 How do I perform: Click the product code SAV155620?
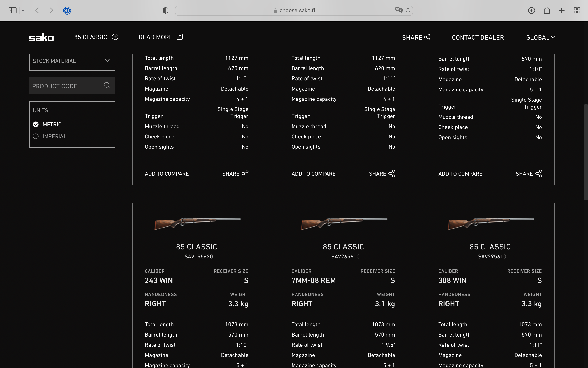198,257
